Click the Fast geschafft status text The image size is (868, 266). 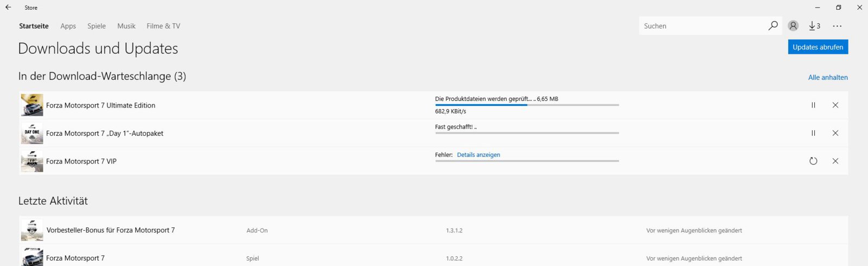[456, 127]
